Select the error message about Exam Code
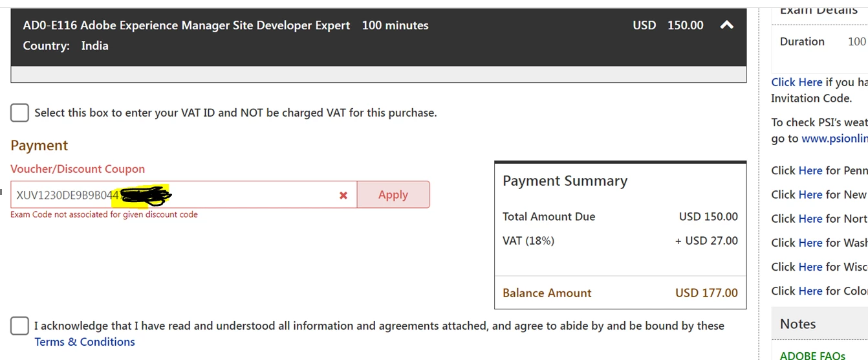The height and width of the screenshot is (360, 868). tap(104, 214)
